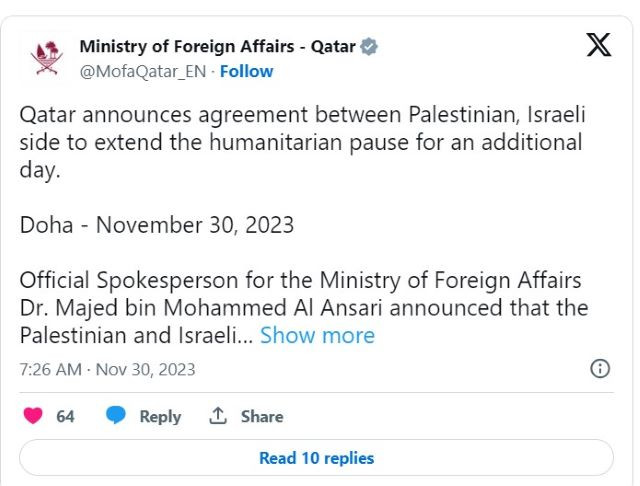This screenshot has height=486, width=640.
Task: Click the Reply text label
Action: click(x=160, y=416)
